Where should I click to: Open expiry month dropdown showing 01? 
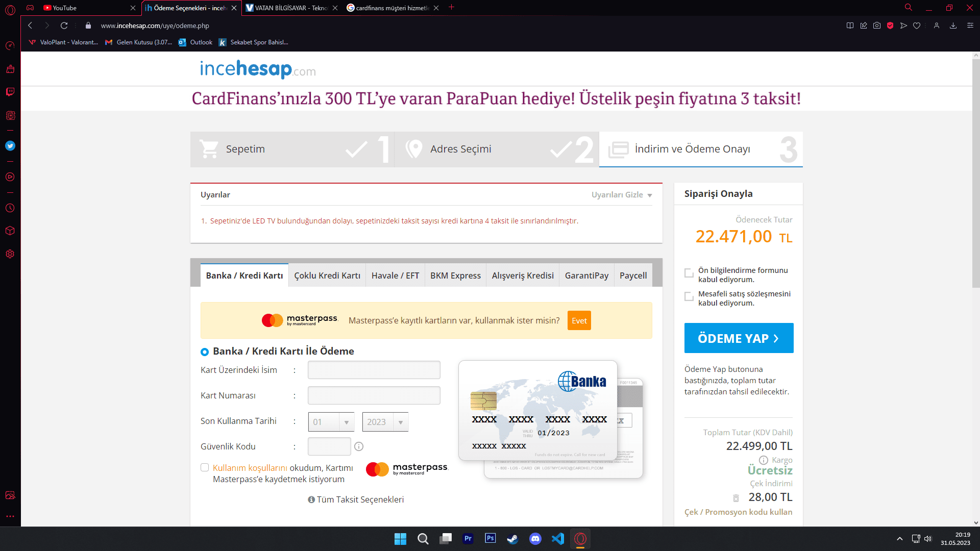click(x=331, y=422)
